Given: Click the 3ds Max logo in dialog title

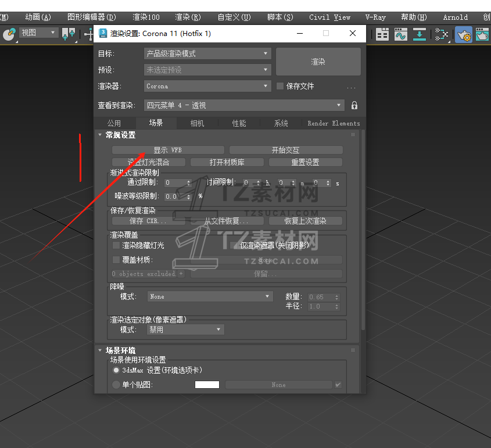Looking at the screenshot, I should (x=103, y=33).
